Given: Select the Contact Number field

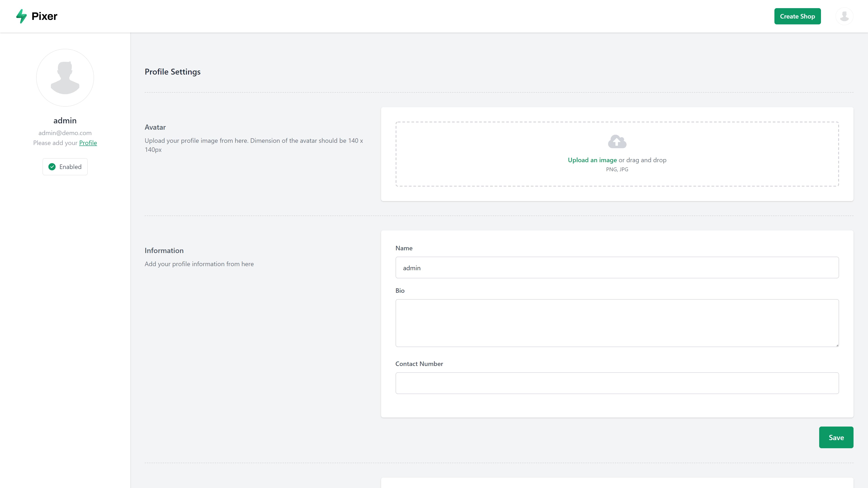Looking at the screenshot, I should pyautogui.click(x=617, y=383).
